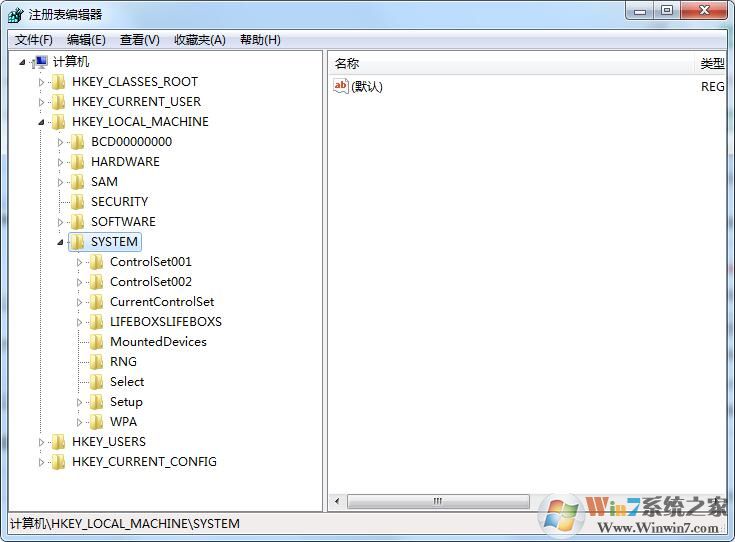Open the 帮助(H) menu
This screenshot has width=735, height=542.
pyautogui.click(x=260, y=40)
